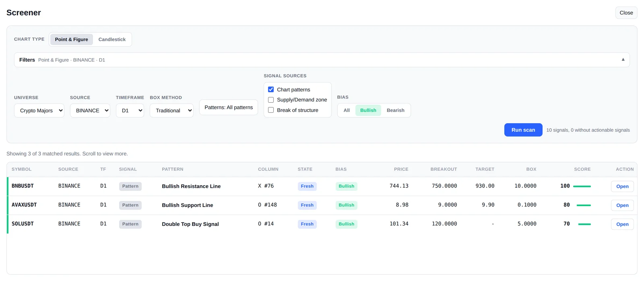Click the BREAKOUT column header
The height and width of the screenshot is (306, 644).
pyautogui.click(x=444, y=170)
